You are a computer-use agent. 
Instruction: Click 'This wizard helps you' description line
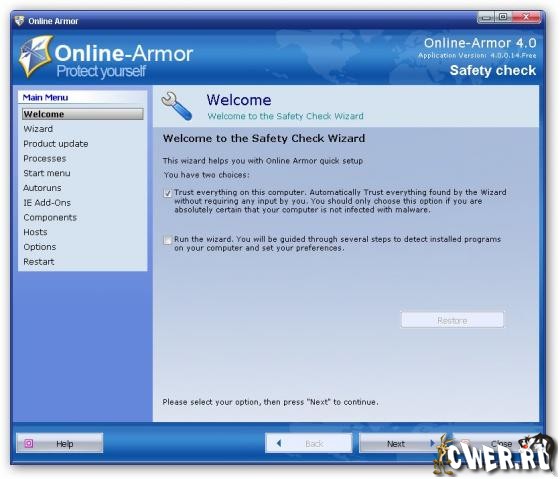262,161
